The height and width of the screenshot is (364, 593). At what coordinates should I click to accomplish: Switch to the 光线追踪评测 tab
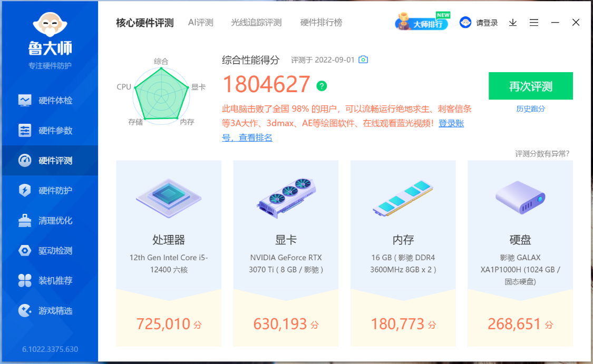[x=256, y=23]
